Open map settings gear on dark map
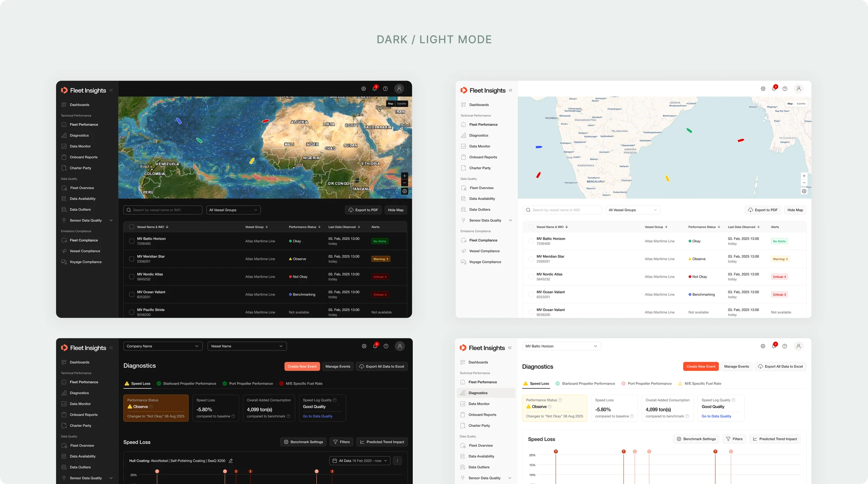Image resolution: width=868 pixels, height=484 pixels. (405, 191)
